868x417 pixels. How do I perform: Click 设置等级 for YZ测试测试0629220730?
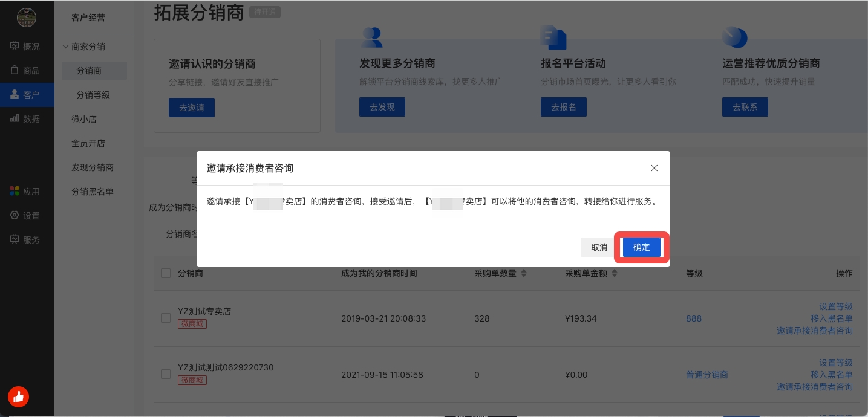(x=836, y=363)
